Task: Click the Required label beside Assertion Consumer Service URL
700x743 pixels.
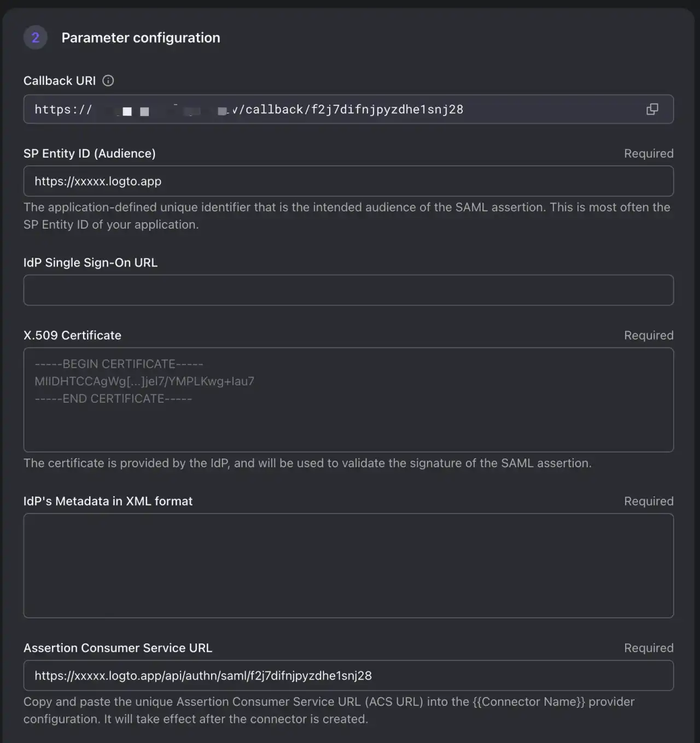Action: 649,648
